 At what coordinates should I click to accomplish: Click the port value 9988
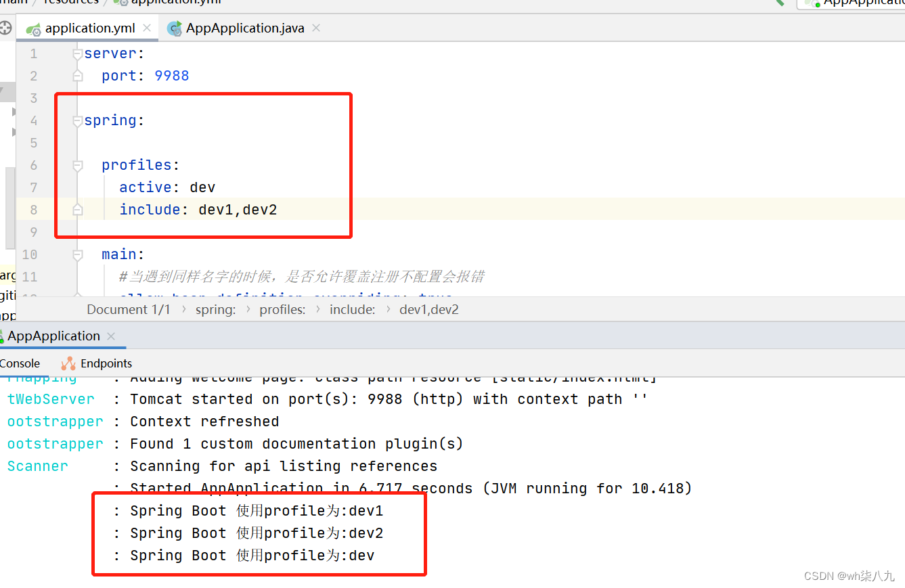(172, 76)
